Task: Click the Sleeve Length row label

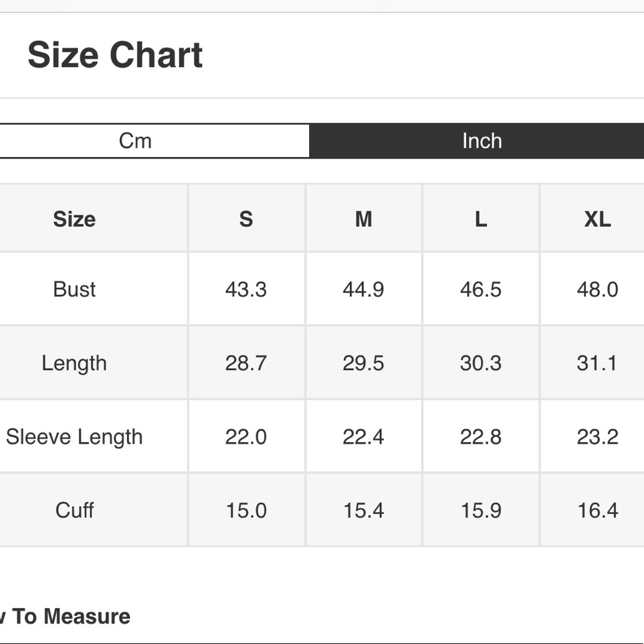Action: coord(74,437)
